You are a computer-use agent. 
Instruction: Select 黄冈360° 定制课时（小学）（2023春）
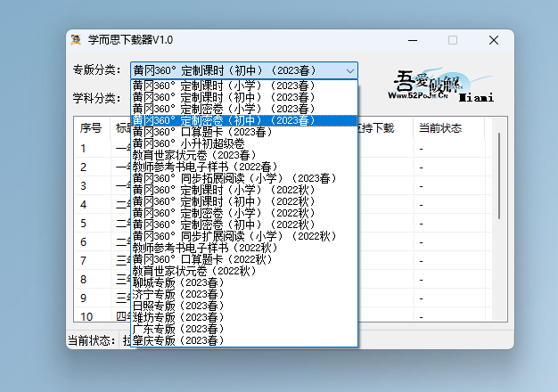[x=244, y=86]
